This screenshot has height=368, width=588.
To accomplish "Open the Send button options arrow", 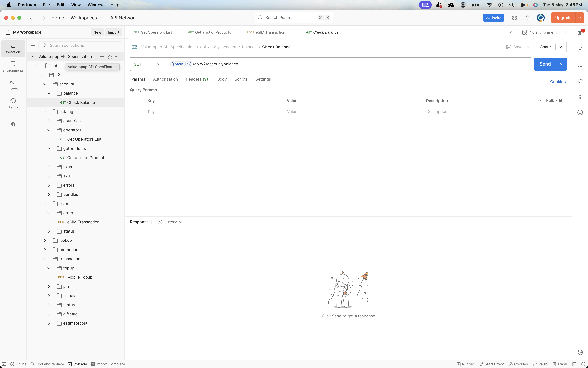I will (562, 64).
